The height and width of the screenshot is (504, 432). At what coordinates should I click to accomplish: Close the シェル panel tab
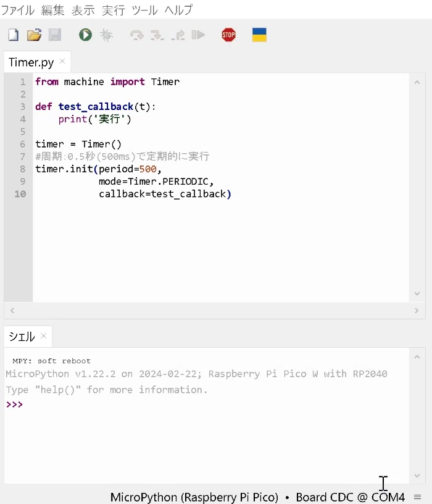click(x=43, y=335)
